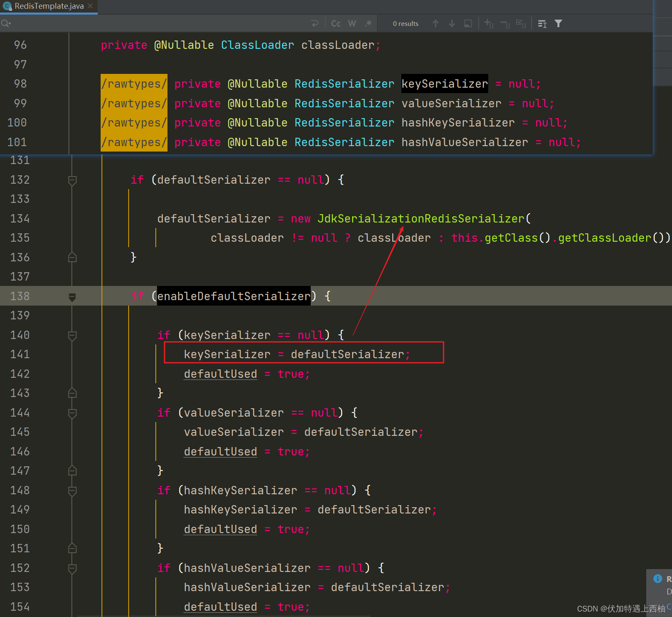The width and height of the screenshot is (672, 617).
Task: Close the RedisTemplate.java tab
Action: pos(90,6)
